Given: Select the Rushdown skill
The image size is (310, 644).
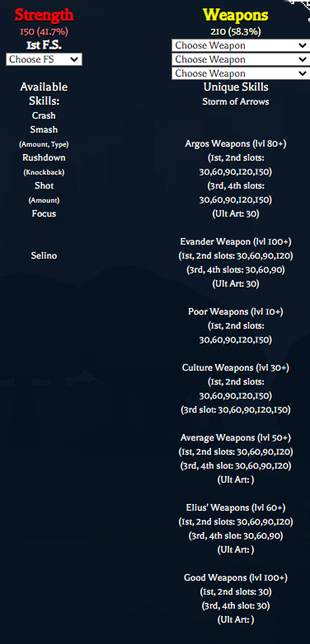Looking at the screenshot, I should pos(44,158).
